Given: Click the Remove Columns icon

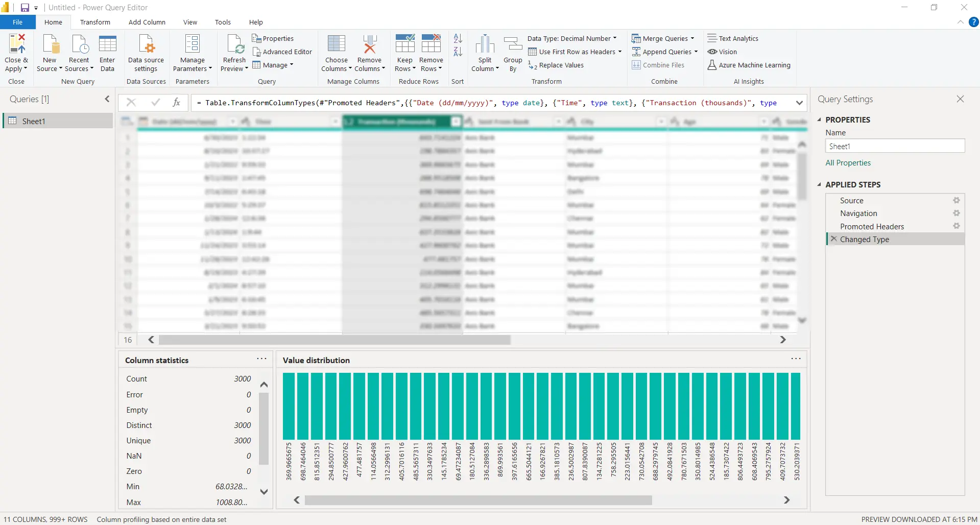Looking at the screenshot, I should point(369,45).
